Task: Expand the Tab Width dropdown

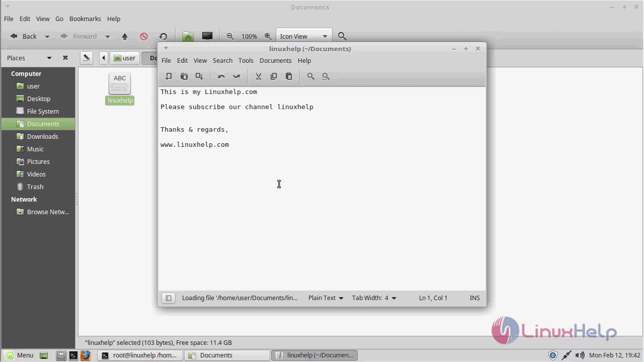Action: [374, 298]
